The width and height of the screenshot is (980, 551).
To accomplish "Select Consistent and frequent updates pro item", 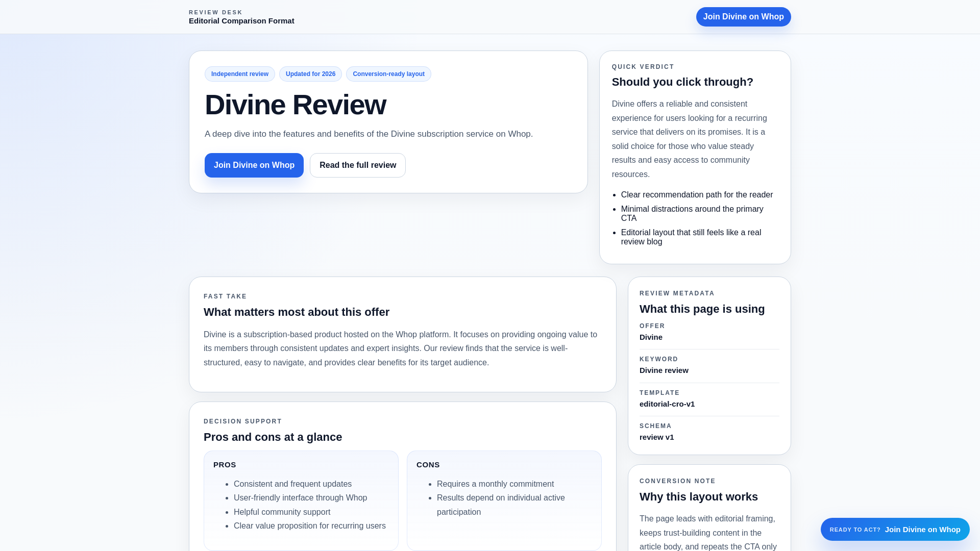I will pyautogui.click(x=292, y=484).
